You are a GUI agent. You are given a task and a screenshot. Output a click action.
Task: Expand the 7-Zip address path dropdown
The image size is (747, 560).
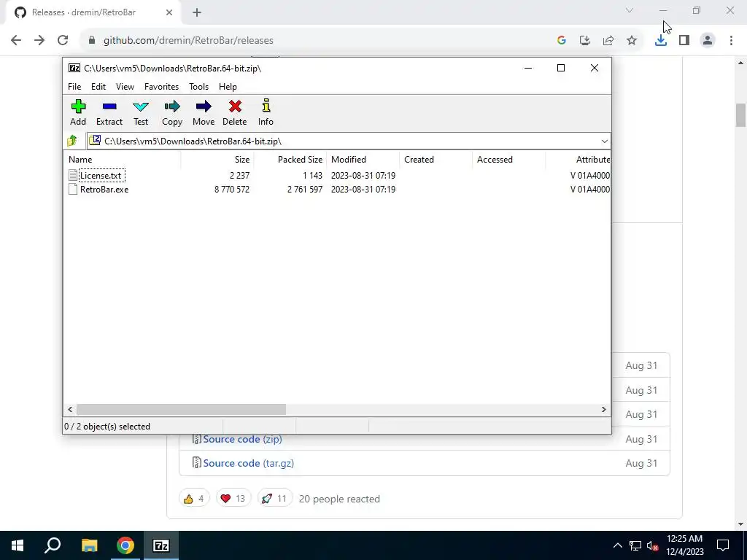[604, 141]
